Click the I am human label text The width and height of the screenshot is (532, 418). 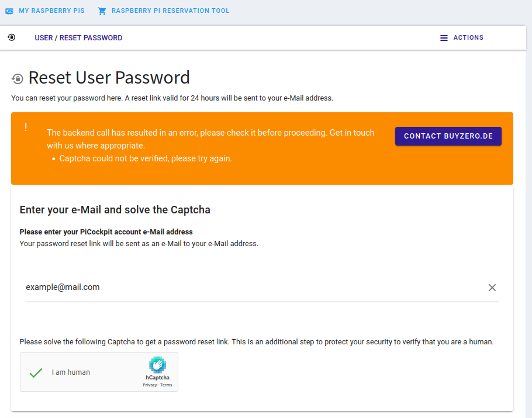click(71, 372)
